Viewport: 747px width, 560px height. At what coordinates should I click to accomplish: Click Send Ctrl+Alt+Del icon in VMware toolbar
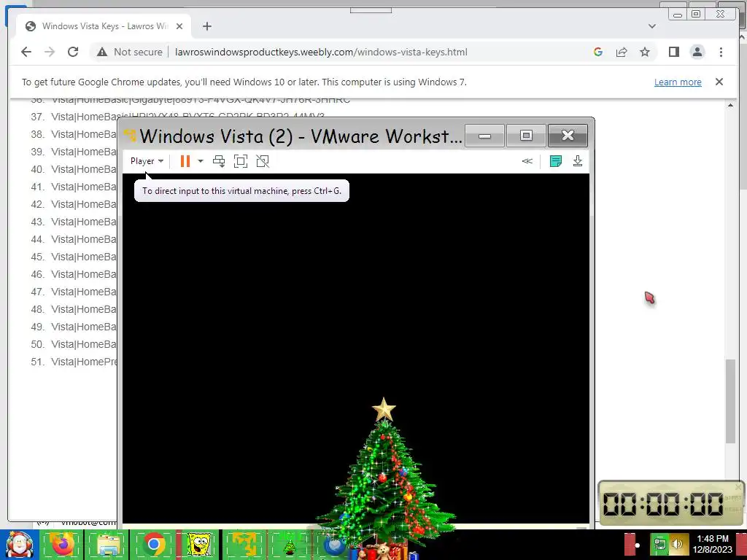pos(219,161)
